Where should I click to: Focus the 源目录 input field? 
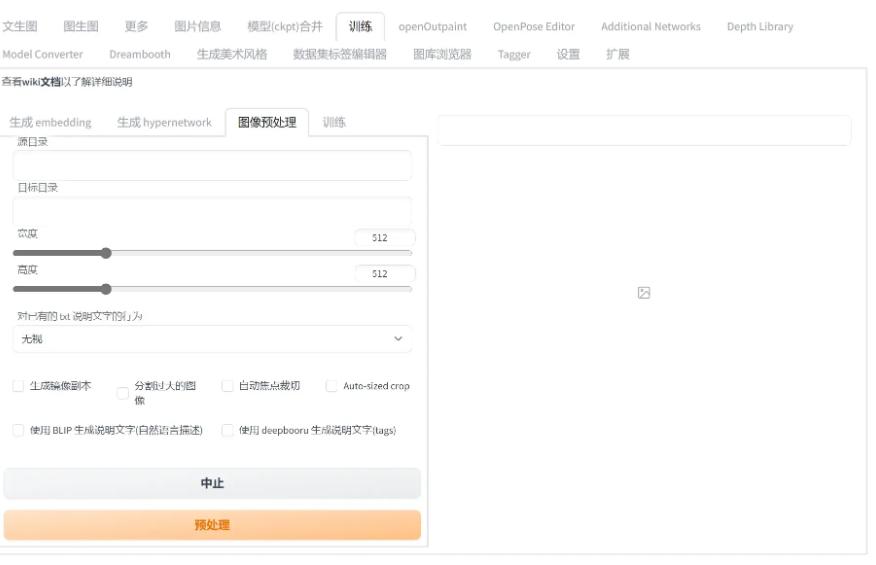(212, 165)
